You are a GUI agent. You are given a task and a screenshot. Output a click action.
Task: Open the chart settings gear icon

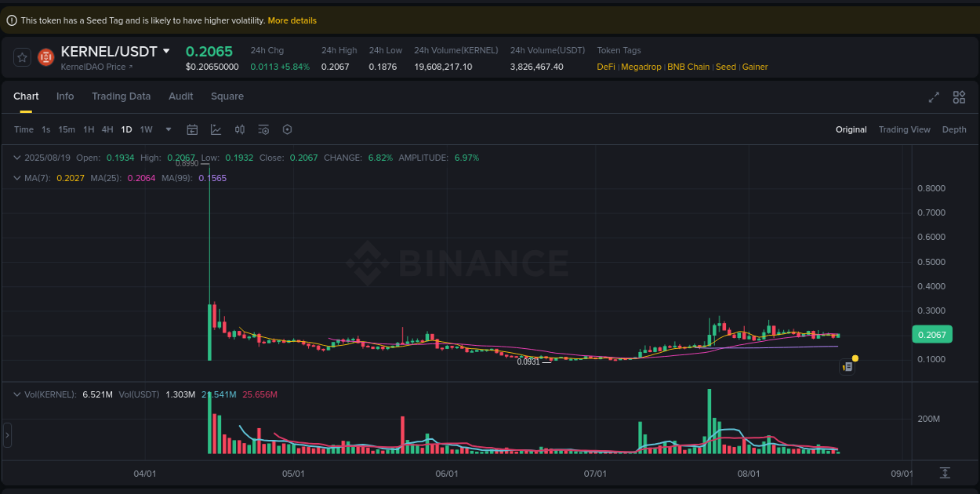(x=287, y=129)
